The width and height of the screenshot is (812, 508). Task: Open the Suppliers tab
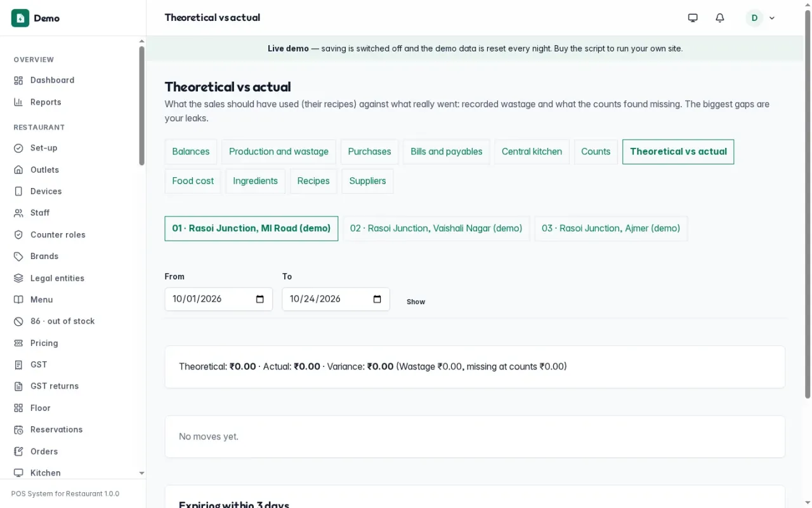[x=367, y=181]
